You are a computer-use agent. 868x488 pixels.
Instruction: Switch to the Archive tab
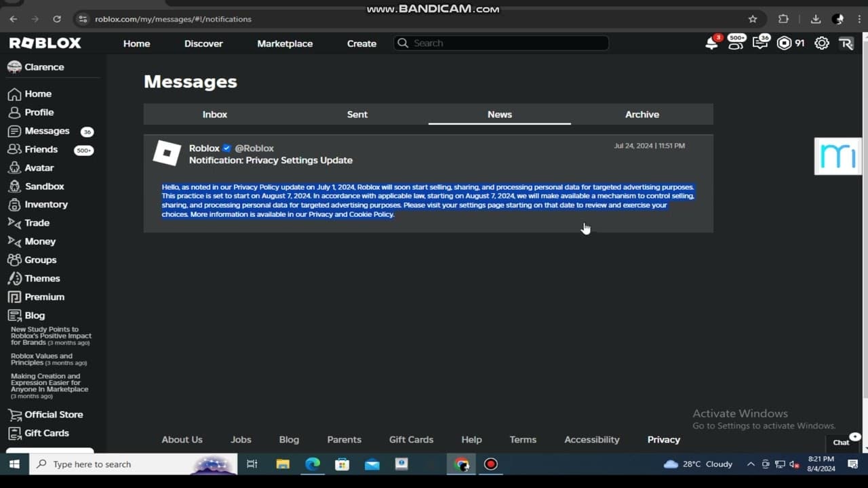pos(642,115)
